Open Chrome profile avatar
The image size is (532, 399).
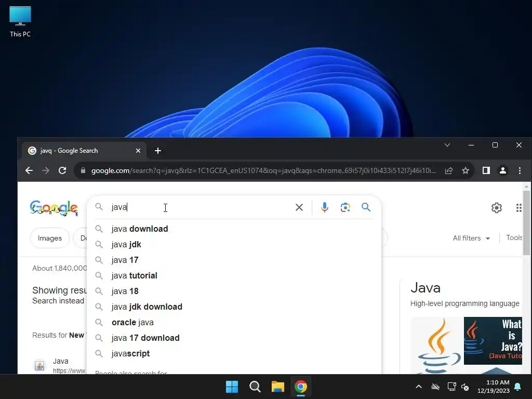(x=503, y=170)
